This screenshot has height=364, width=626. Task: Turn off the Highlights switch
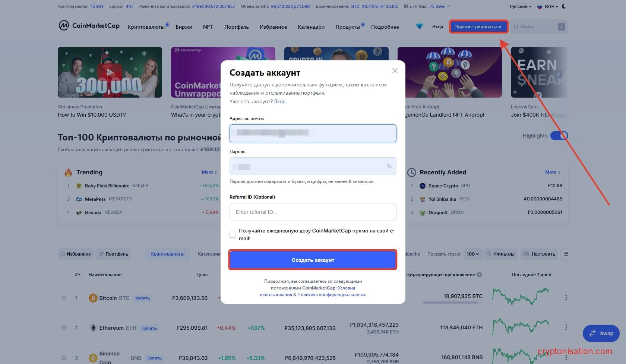tap(559, 136)
